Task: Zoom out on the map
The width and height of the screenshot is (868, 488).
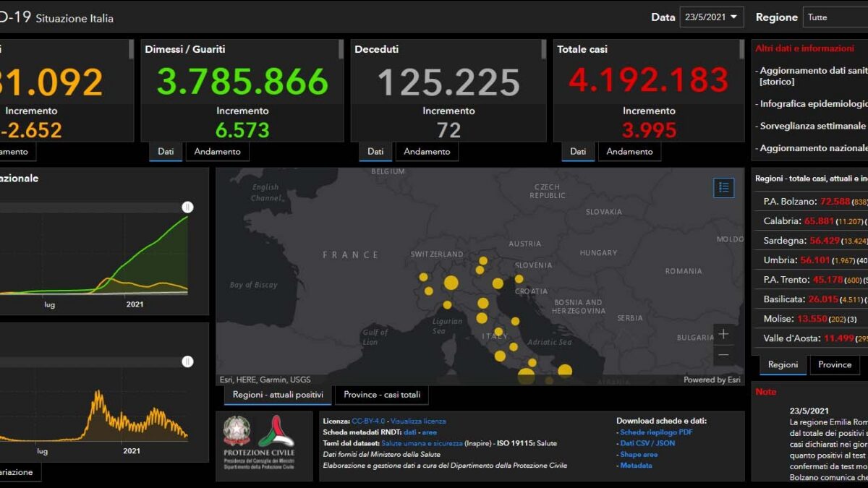Action: pyautogui.click(x=723, y=355)
